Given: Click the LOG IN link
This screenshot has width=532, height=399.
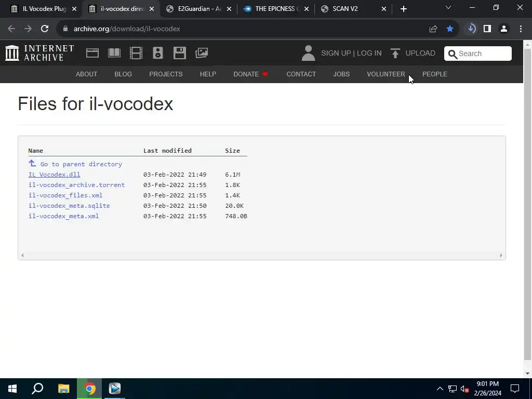Looking at the screenshot, I should pos(369,54).
